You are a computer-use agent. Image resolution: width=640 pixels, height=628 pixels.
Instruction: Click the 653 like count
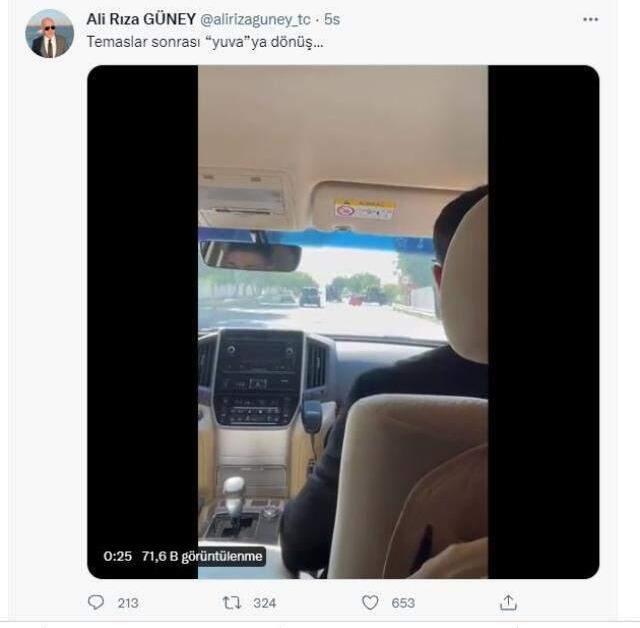click(401, 603)
